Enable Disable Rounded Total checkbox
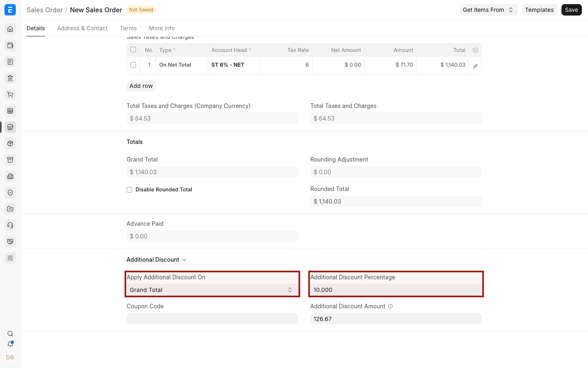 click(129, 190)
